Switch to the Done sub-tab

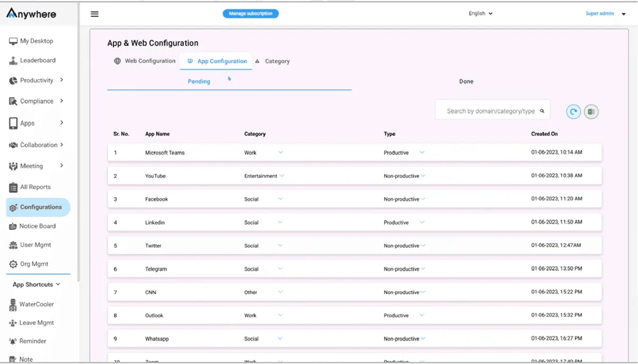tap(466, 82)
